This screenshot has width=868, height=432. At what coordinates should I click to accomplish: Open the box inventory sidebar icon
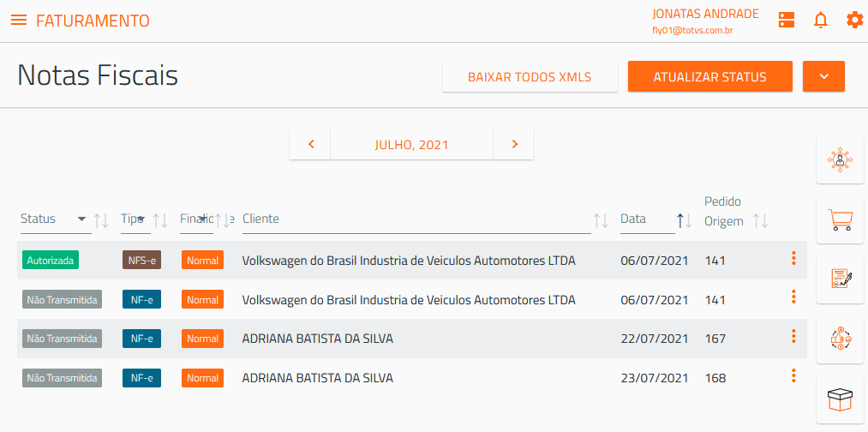[x=840, y=400]
